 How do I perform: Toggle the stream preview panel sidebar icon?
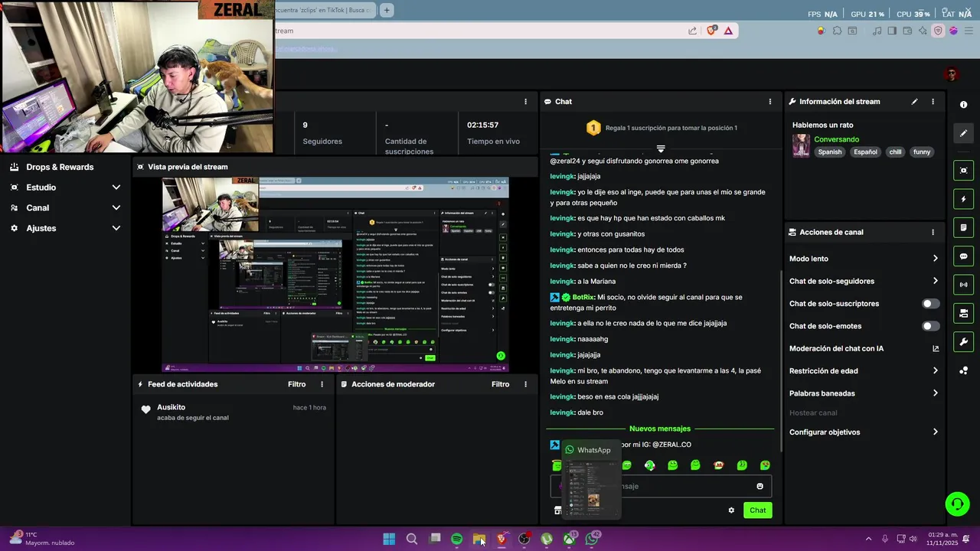[963, 171]
